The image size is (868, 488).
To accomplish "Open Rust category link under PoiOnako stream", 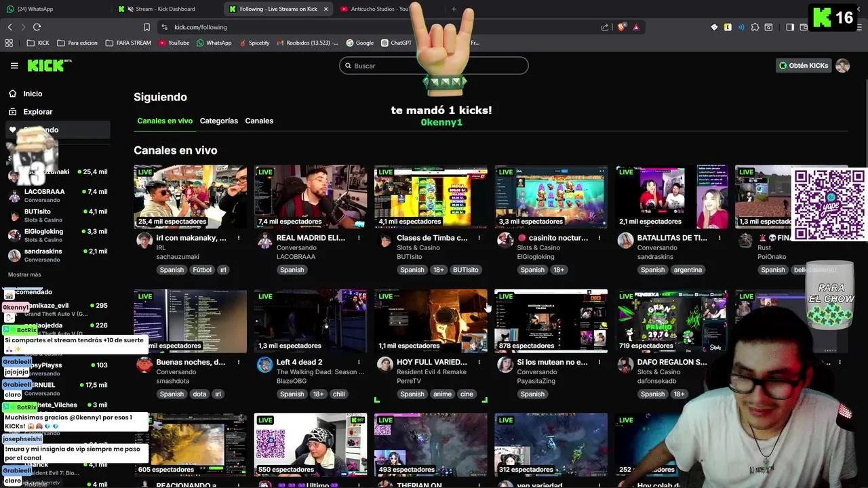I will 764,247.
